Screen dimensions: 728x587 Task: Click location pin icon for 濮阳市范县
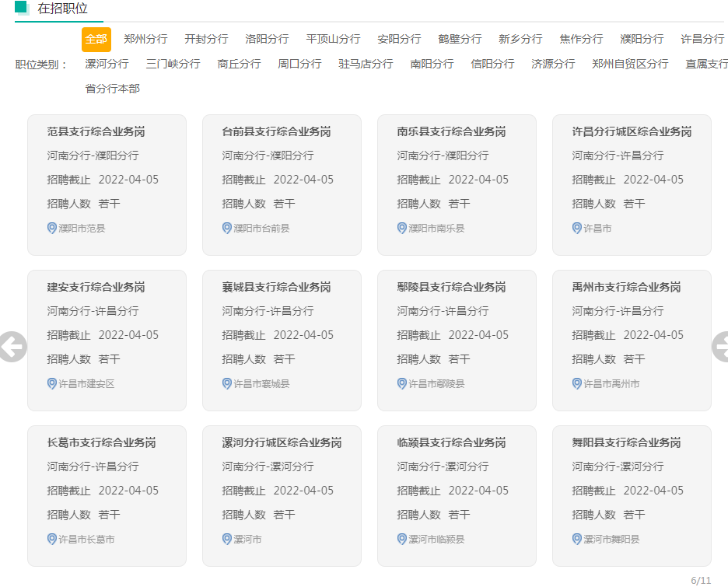pos(52,229)
